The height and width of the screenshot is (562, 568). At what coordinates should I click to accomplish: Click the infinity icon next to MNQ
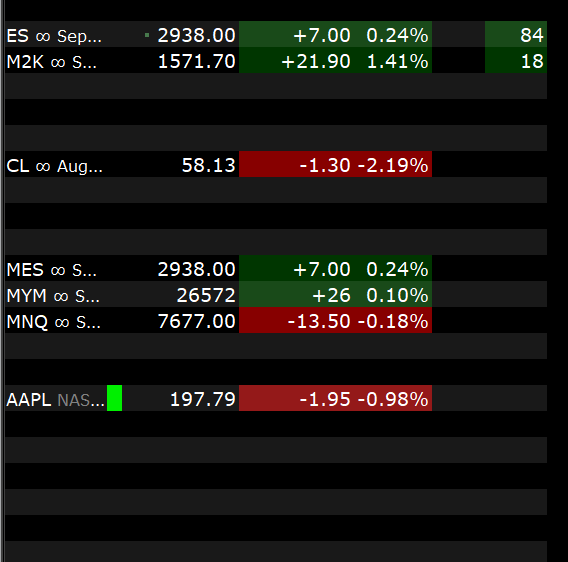point(62,322)
